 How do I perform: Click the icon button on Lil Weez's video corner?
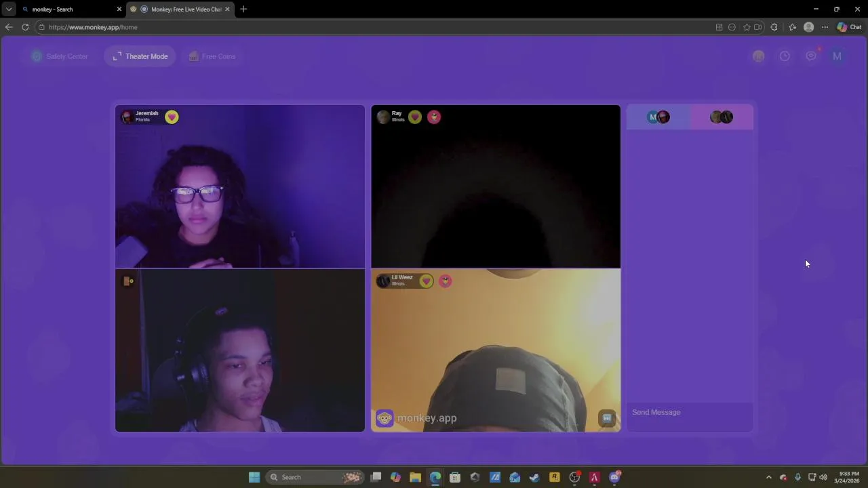tap(607, 418)
